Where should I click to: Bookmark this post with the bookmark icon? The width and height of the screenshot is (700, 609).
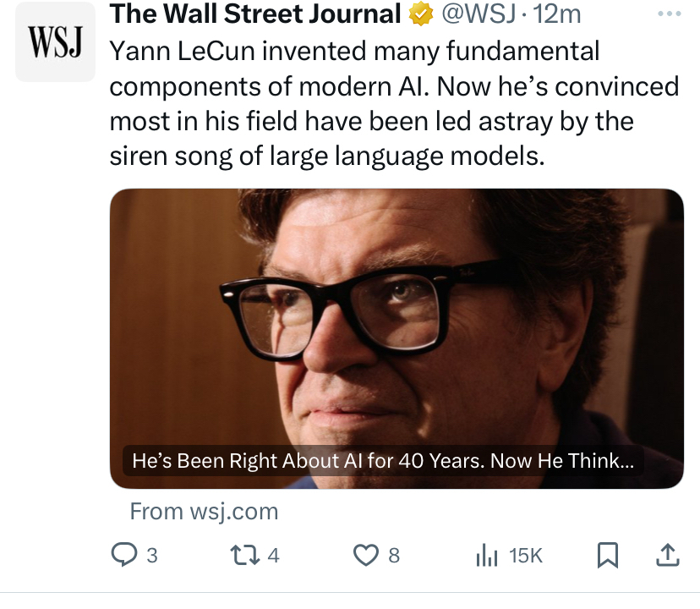point(607,555)
